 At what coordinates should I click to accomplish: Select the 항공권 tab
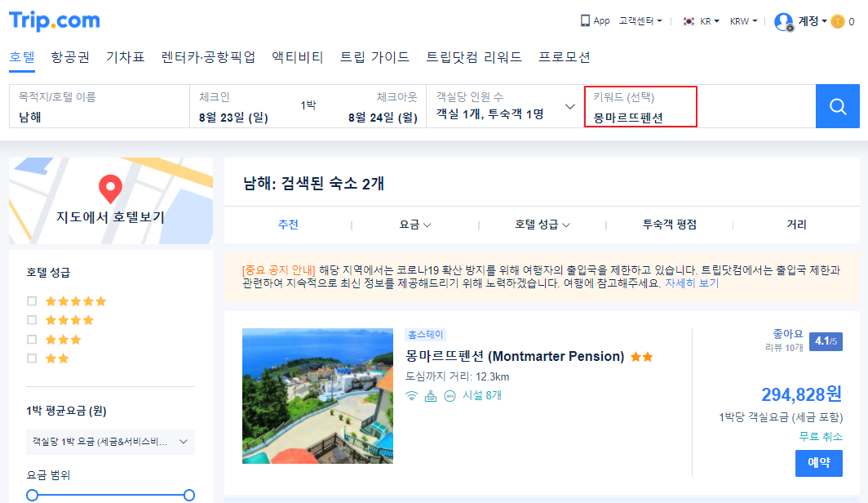click(x=70, y=57)
